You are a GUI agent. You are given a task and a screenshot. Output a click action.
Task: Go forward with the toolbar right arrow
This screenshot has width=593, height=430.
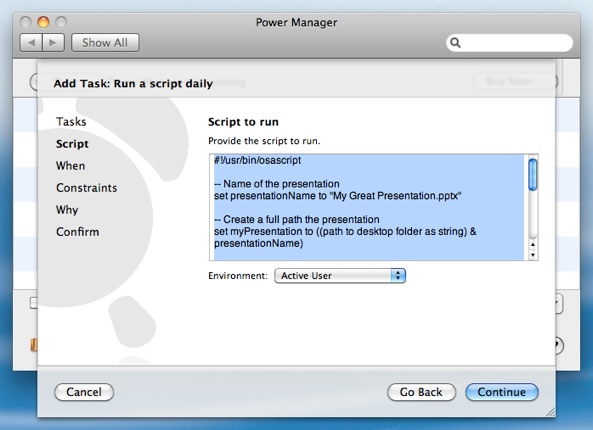point(53,42)
